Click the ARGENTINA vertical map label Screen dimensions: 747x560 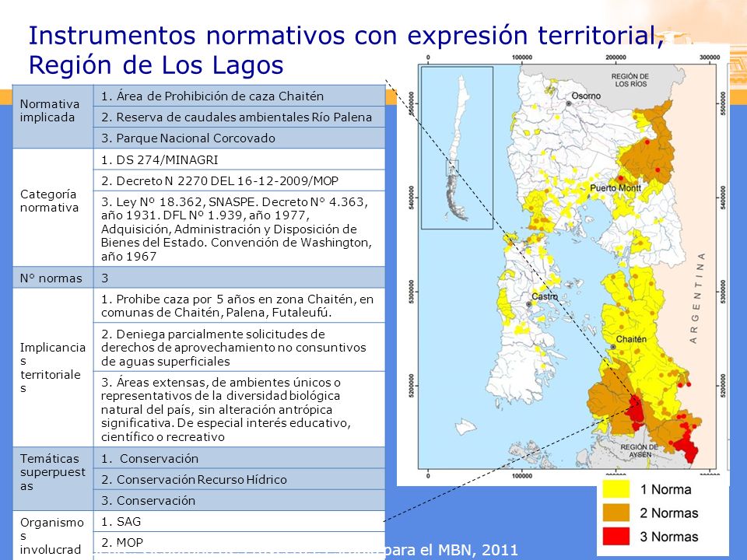[697, 298]
